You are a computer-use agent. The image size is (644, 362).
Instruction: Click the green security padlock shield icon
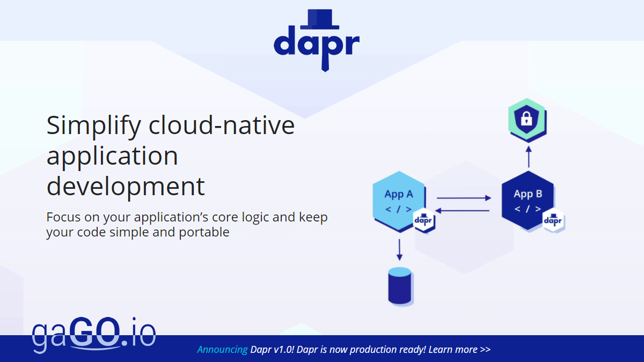(527, 121)
